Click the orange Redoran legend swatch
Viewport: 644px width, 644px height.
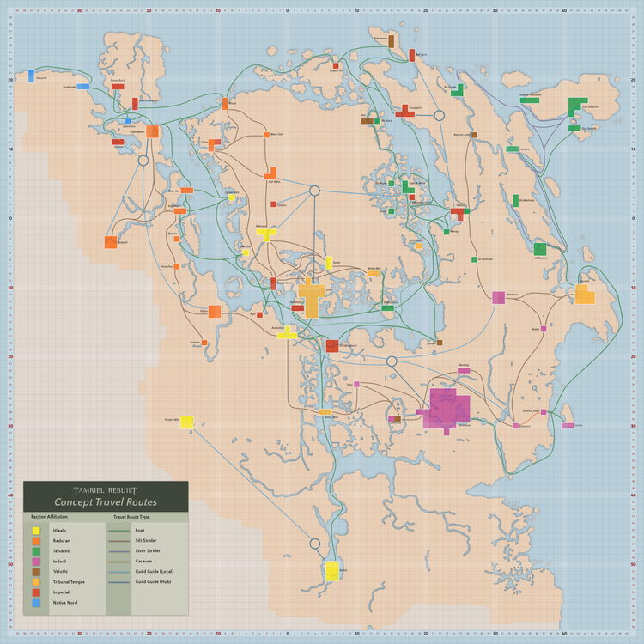[x=36, y=541]
